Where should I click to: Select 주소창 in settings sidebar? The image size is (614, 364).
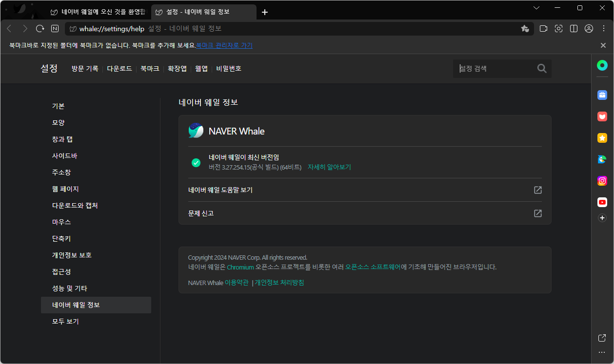click(x=96, y=172)
